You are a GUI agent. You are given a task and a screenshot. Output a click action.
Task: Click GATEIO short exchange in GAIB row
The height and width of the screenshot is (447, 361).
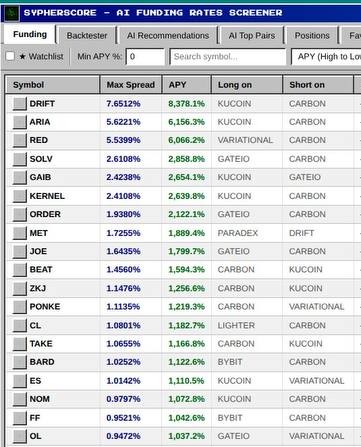[305, 177]
